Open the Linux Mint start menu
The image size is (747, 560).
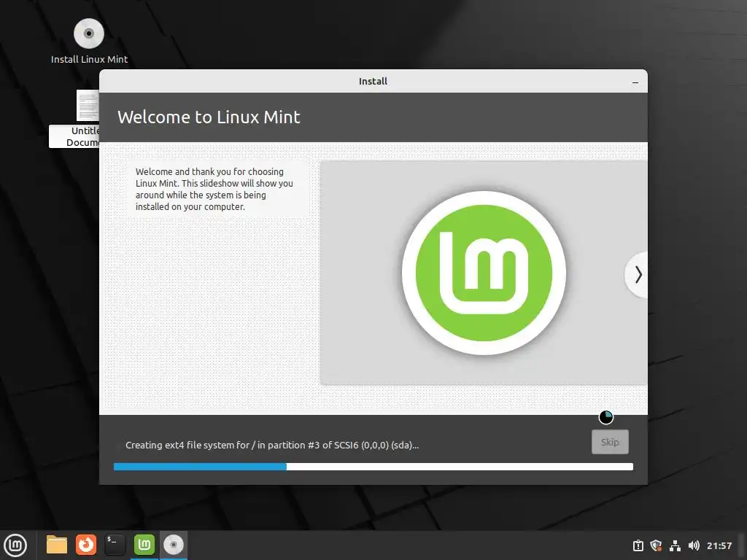pos(16,545)
